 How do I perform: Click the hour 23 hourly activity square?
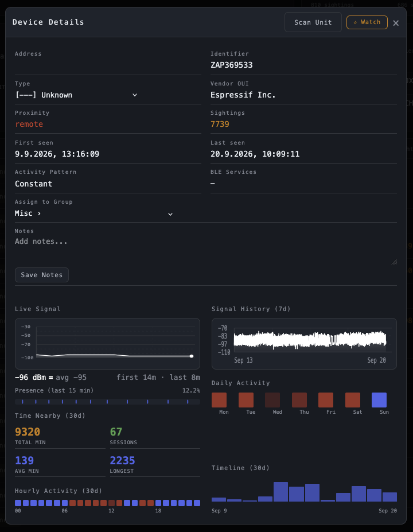coord(197,503)
